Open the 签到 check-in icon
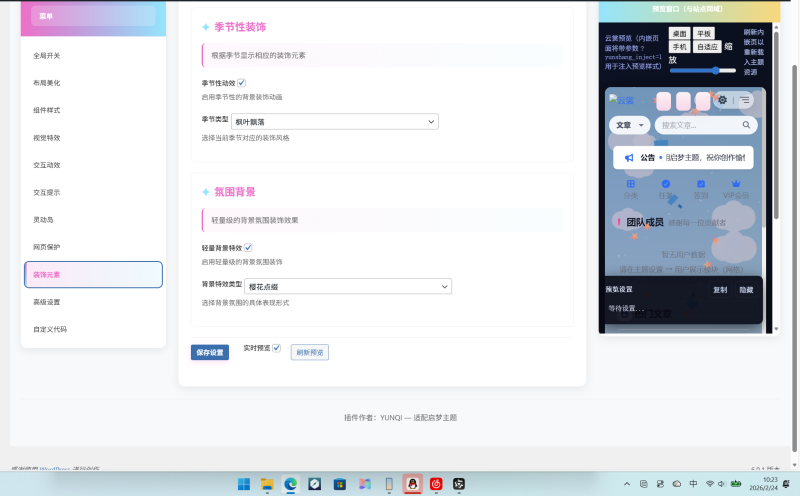 point(701,184)
